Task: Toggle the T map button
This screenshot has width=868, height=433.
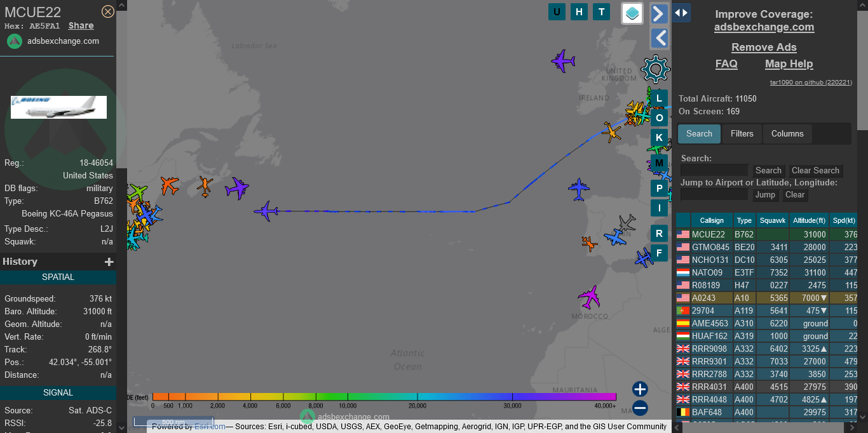Action: pos(601,11)
